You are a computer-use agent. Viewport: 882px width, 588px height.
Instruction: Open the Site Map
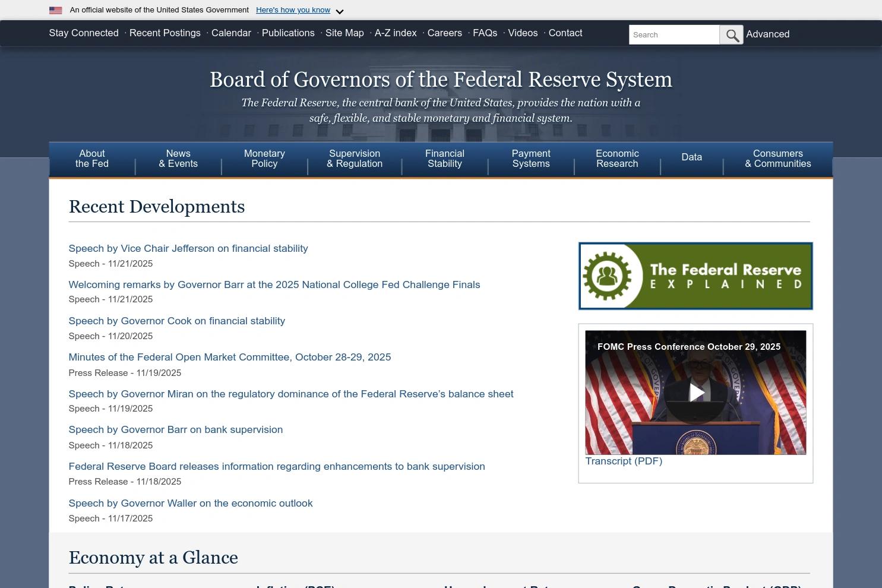[344, 33]
